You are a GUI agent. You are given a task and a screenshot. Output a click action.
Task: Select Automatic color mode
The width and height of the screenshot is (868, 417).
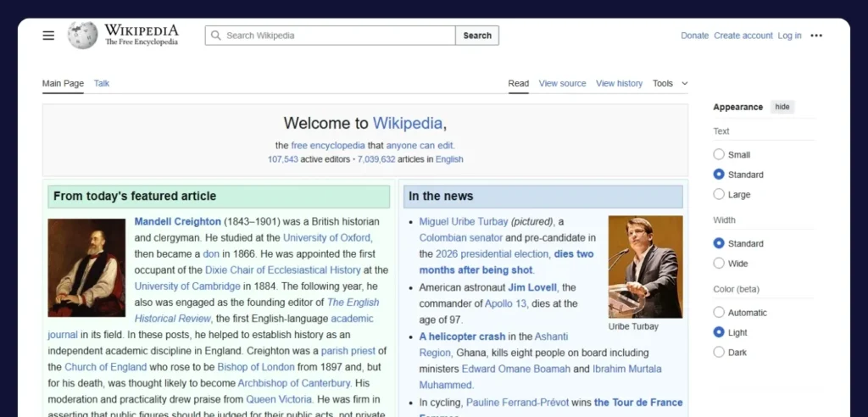tap(719, 313)
